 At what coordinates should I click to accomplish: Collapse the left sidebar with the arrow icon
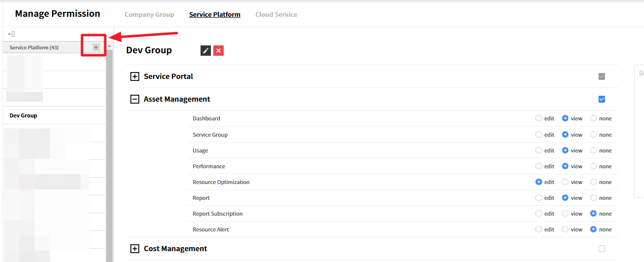[12, 34]
